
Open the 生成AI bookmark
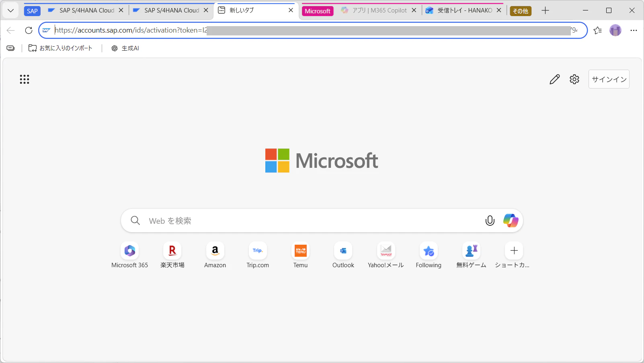point(125,48)
